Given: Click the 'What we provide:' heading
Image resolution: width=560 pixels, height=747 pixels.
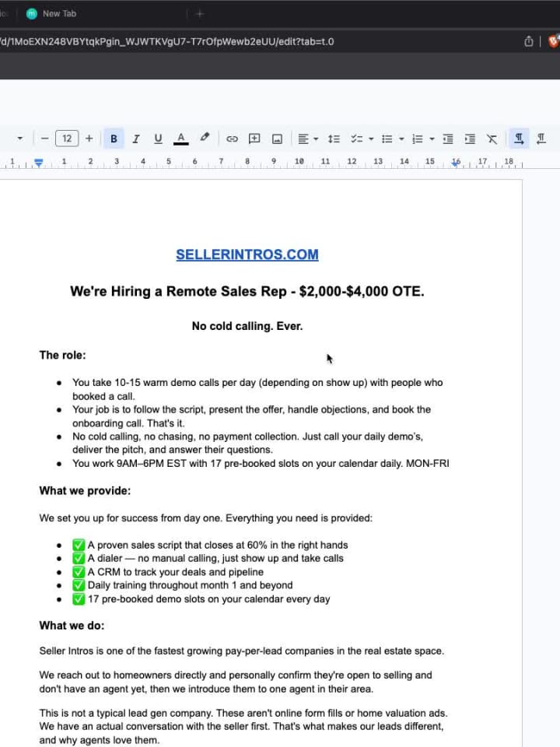Looking at the screenshot, I should coord(85,491).
